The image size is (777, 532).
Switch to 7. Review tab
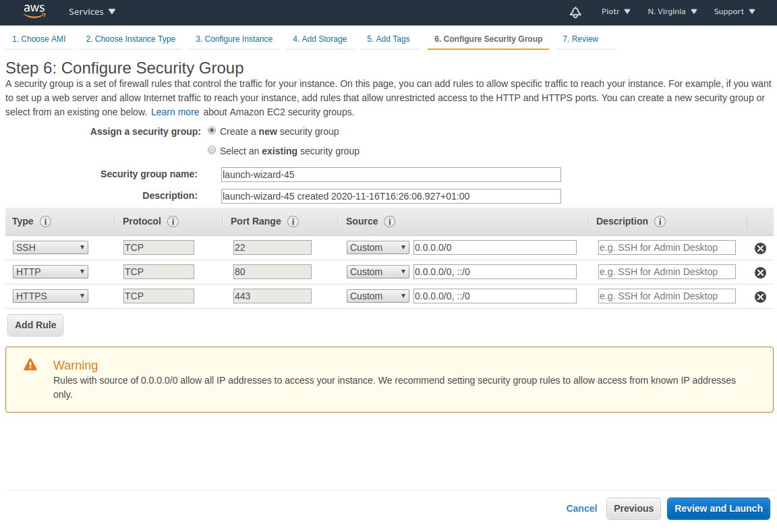(580, 39)
